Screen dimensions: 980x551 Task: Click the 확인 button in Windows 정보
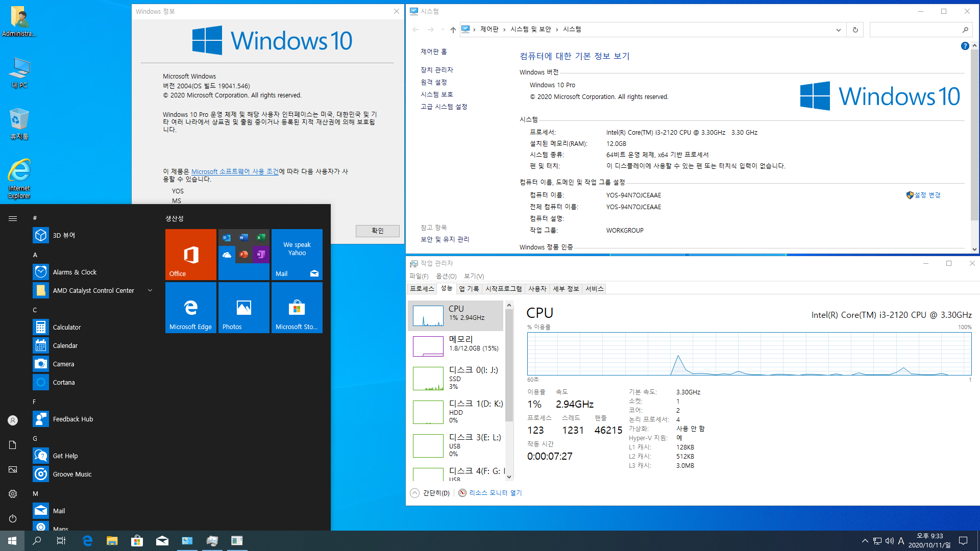click(x=377, y=231)
